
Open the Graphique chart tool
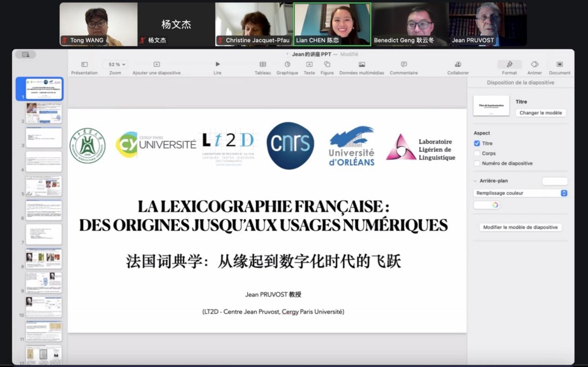click(x=287, y=64)
